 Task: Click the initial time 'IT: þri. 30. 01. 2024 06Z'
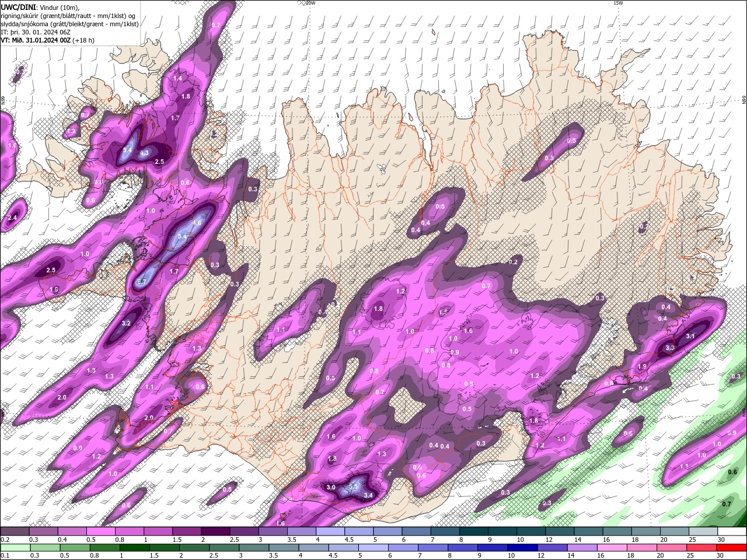pos(34,32)
